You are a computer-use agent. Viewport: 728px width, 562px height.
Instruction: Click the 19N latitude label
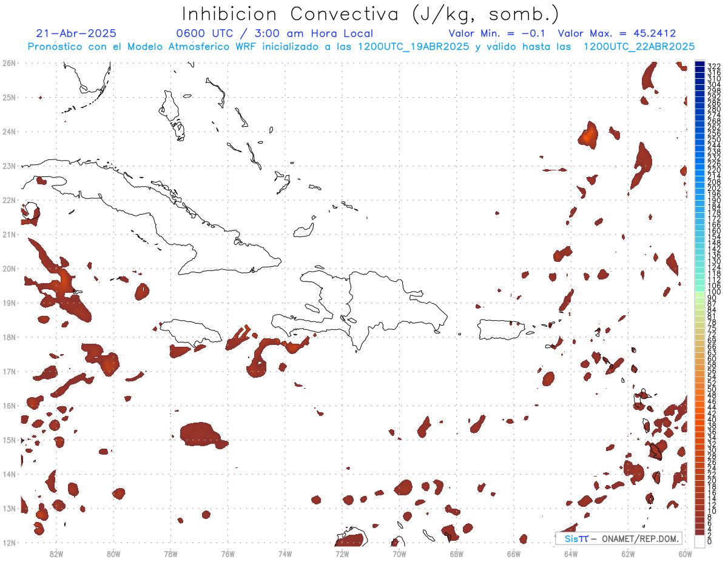(9, 303)
